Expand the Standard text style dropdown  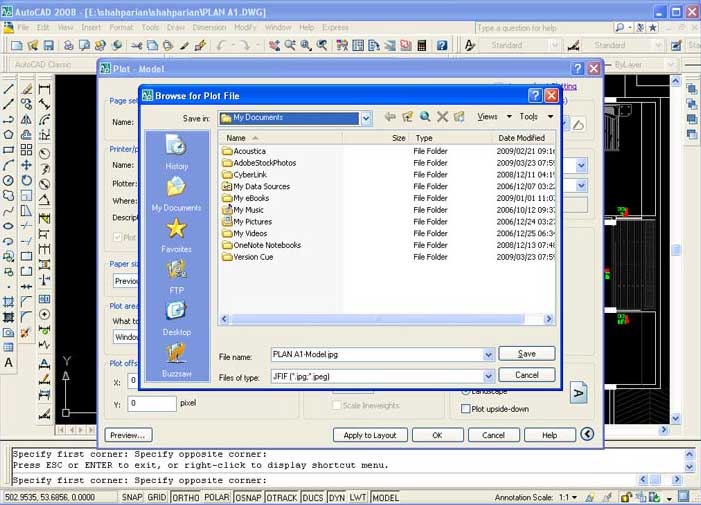coord(555,45)
